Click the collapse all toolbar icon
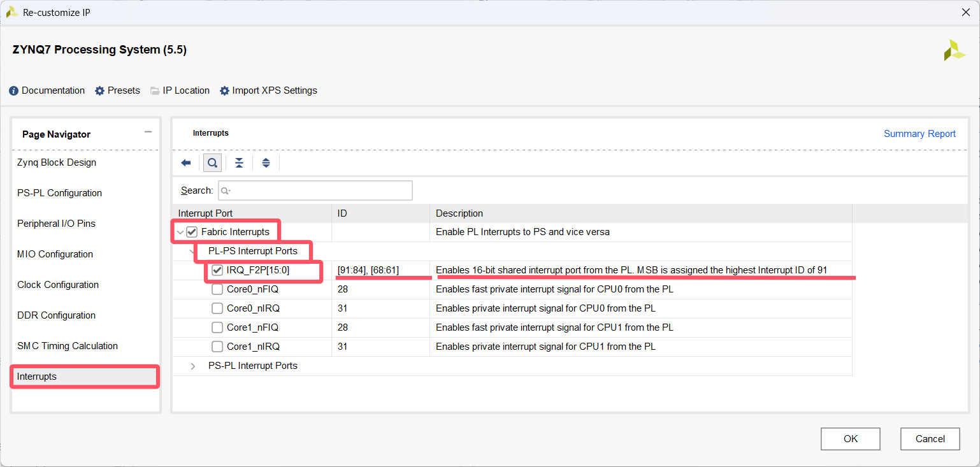 [x=239, y=163]
